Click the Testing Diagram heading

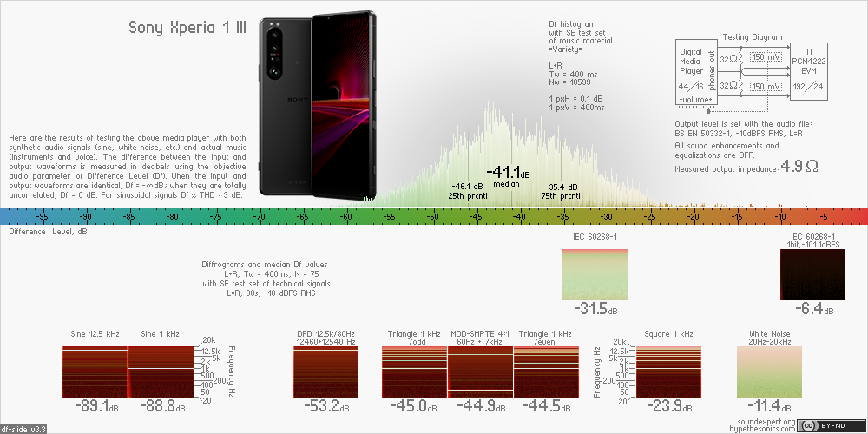pos(753,37)
